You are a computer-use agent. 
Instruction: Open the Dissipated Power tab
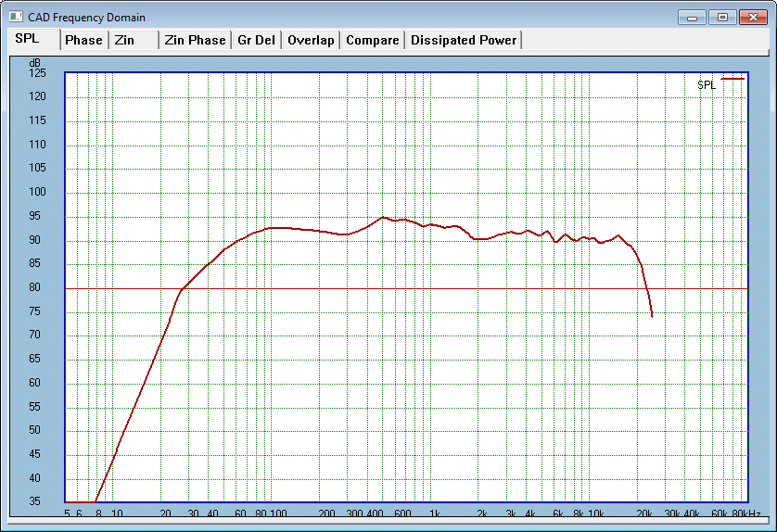tap(464, 40)
